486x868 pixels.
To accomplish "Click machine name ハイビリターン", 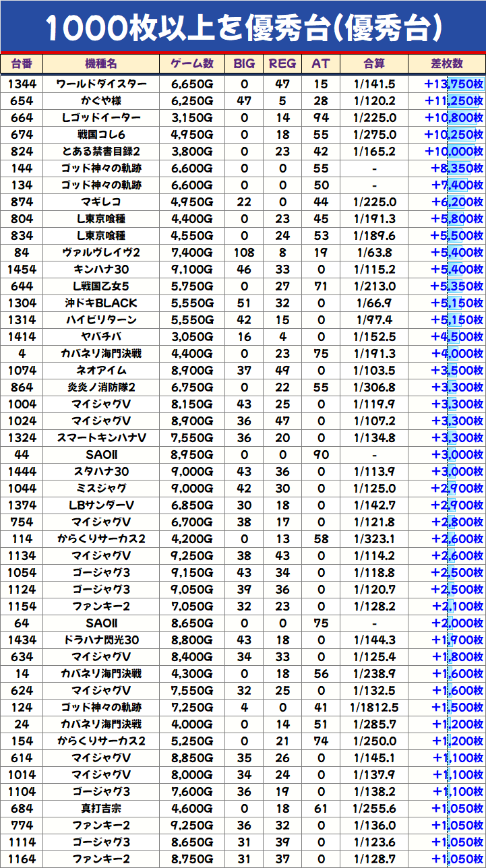I will coord(101,320).
